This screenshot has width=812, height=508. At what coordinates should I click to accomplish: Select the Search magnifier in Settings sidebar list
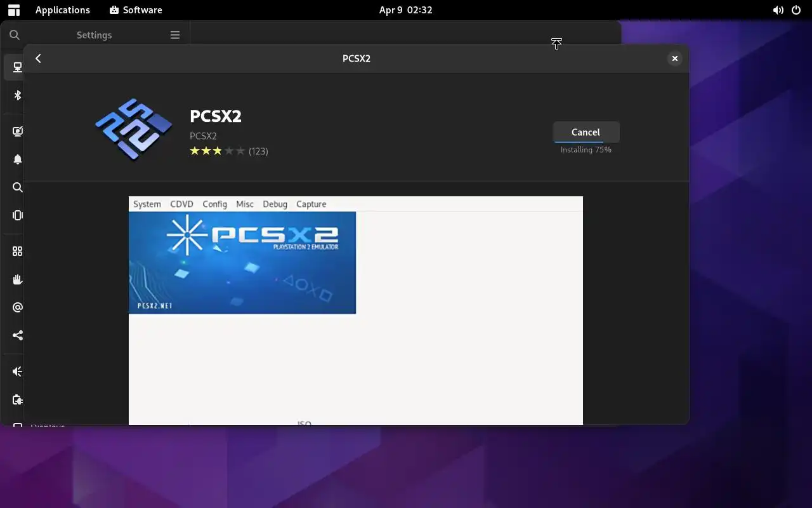17,187
